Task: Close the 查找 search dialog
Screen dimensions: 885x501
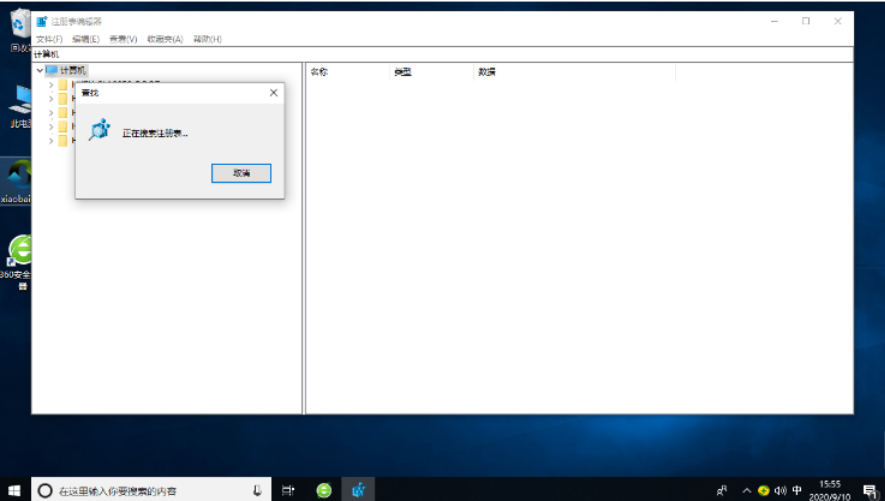Action: pos(273,93)
